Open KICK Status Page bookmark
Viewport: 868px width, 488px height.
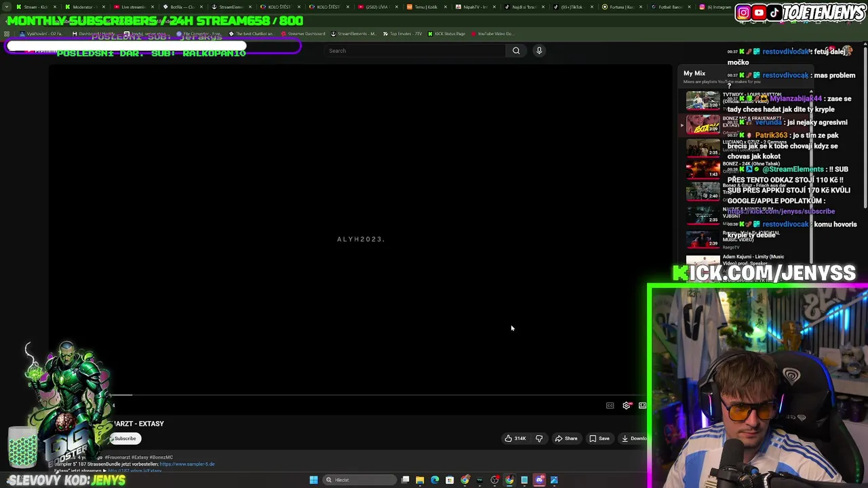point(446,34)
